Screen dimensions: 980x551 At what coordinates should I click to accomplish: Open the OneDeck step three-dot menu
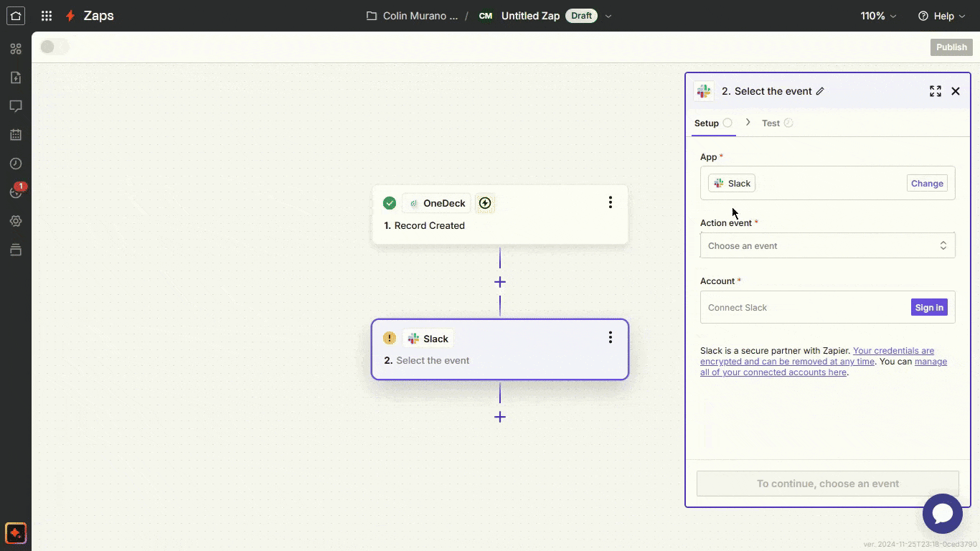[611, 202]
